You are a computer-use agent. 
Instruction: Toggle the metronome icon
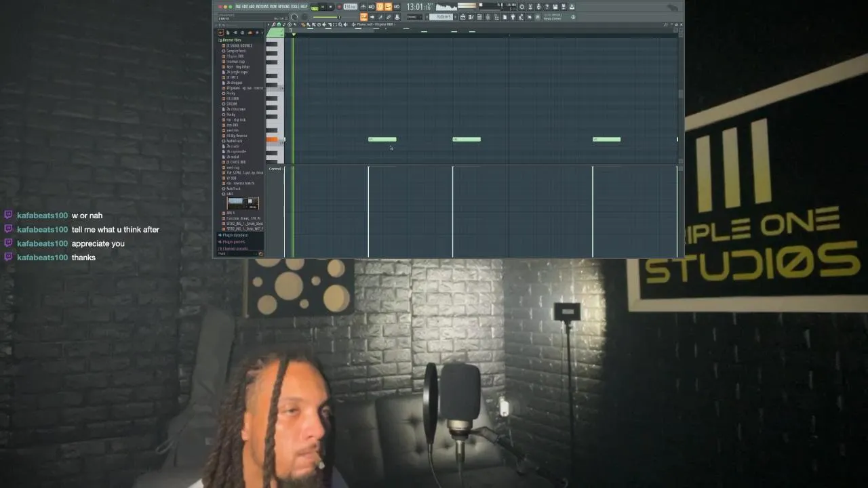point(363,7)
